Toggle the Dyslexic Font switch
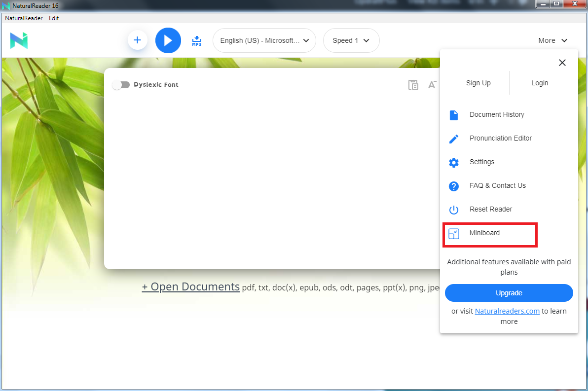This screenshot has width=588, height=391. pos(121,85)
